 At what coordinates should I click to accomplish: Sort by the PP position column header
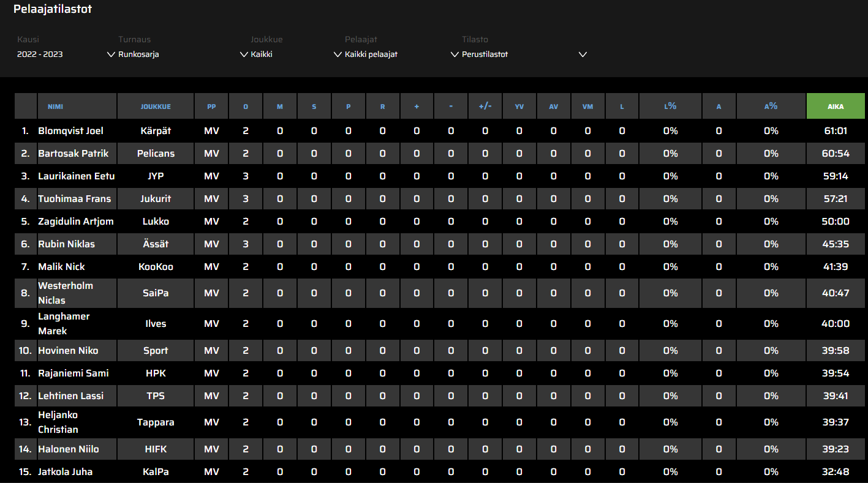[x=211, y=106]
